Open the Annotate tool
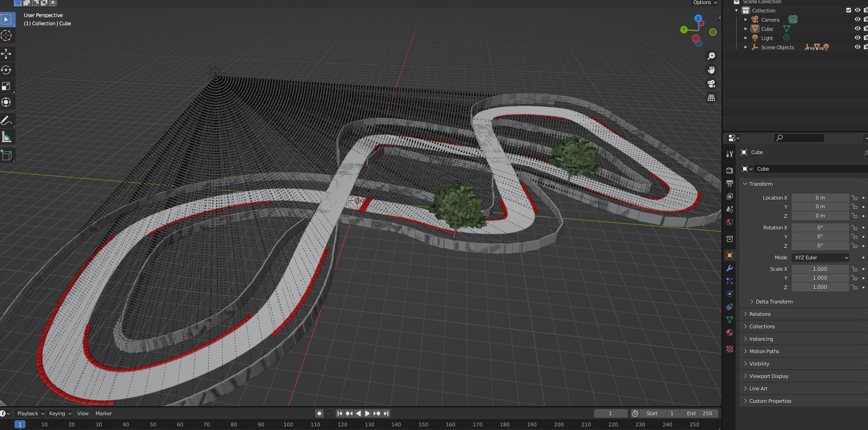This screenshot has height=430, width=868. click(6, 120)
